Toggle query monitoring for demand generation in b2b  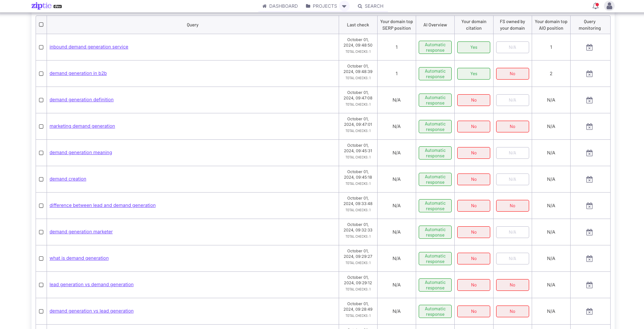pos(589,74)
